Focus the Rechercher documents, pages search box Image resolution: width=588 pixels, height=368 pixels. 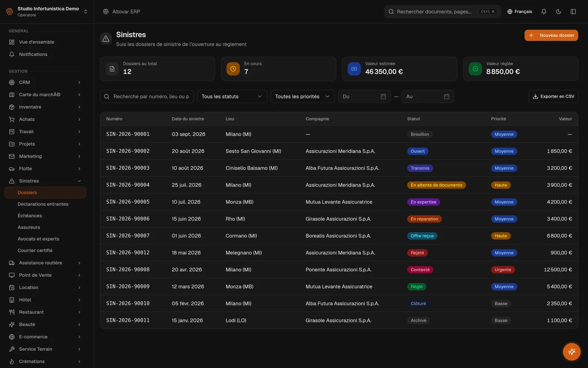pyautogui.click(x=442, y=12)
